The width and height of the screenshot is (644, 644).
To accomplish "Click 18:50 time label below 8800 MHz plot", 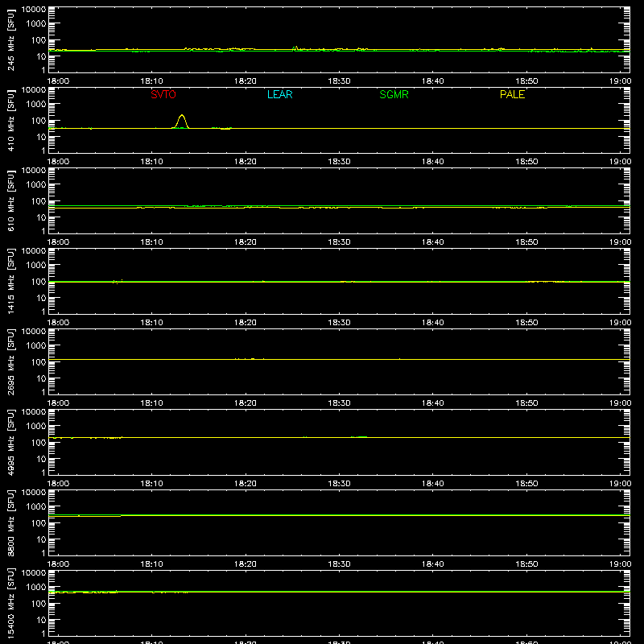I will pos(526,564).
